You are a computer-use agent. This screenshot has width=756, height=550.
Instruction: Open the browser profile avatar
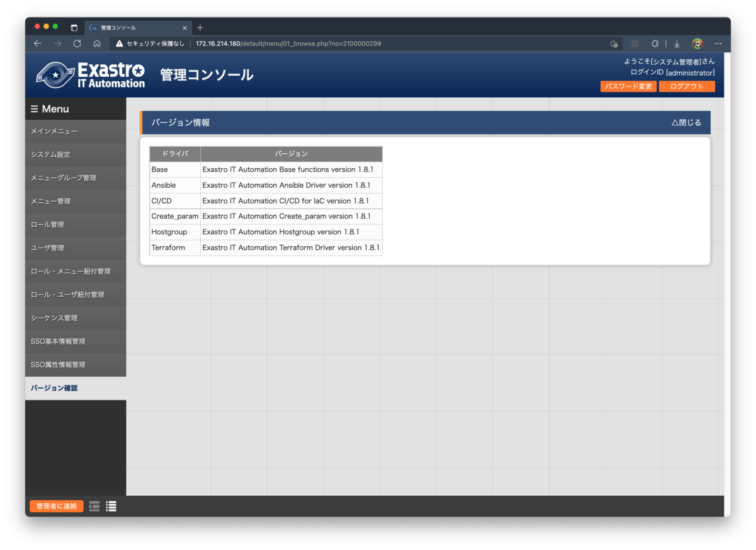[697, 43]
